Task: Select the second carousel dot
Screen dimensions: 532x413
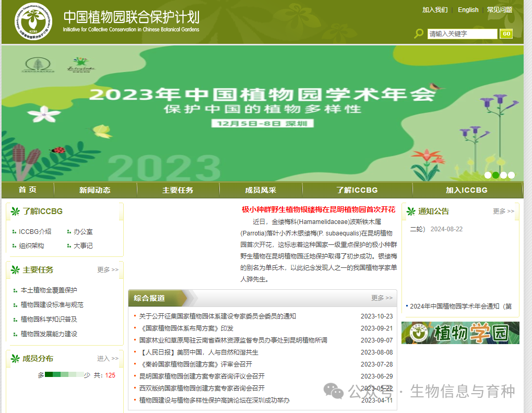Action: click(x=495, y=175)
